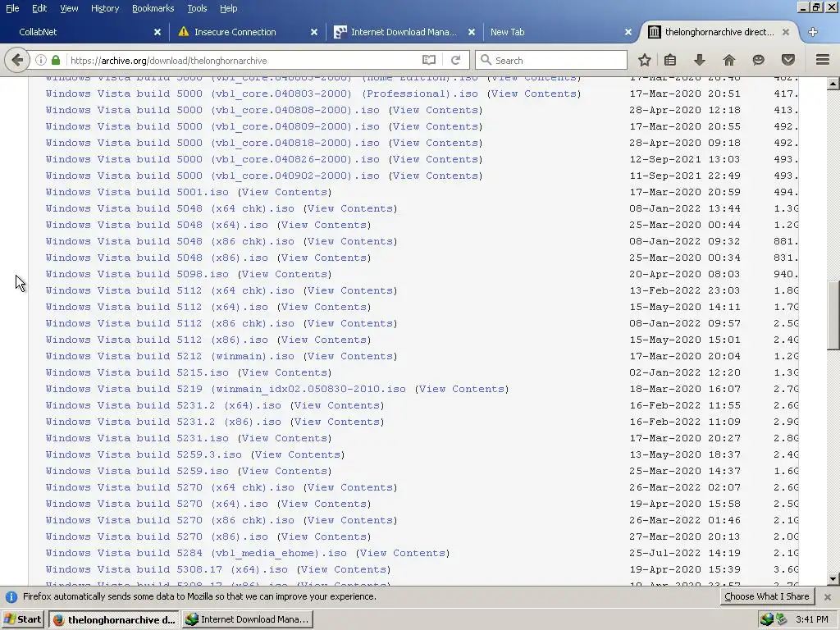Click the green secure connection padlock icon

click(56, 60)
